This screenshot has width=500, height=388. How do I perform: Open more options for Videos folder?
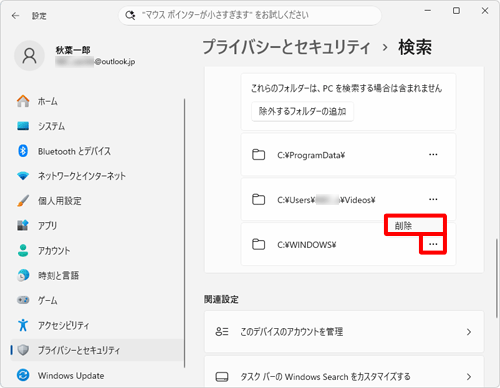pyautogui.click(x=433, y=199)
